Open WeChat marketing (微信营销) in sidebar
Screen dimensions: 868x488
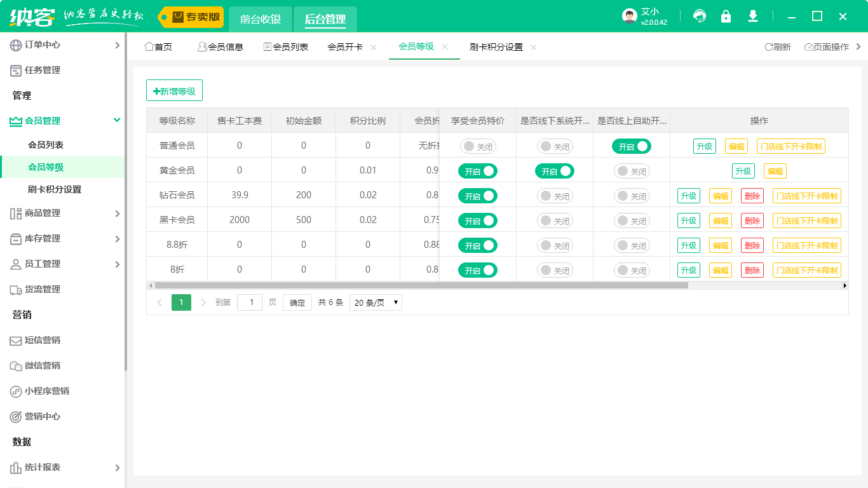point(42,365)
